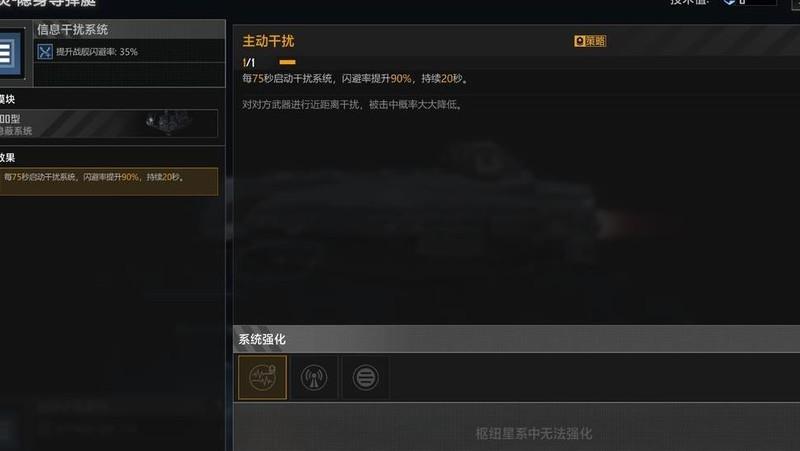Click the orange level progress bar

click(x=287, y=62)
